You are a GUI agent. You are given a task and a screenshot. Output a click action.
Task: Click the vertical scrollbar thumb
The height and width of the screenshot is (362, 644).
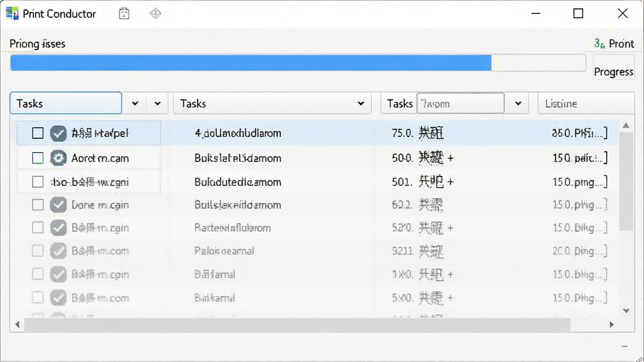(x=626, y=182)
